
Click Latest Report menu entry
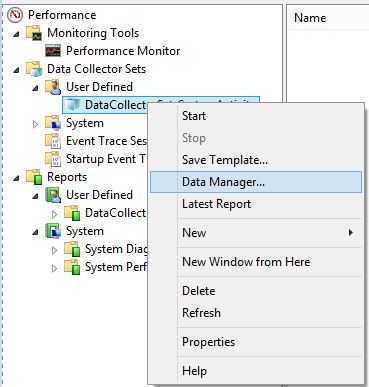pyautogui.click(x=216, y=204)
